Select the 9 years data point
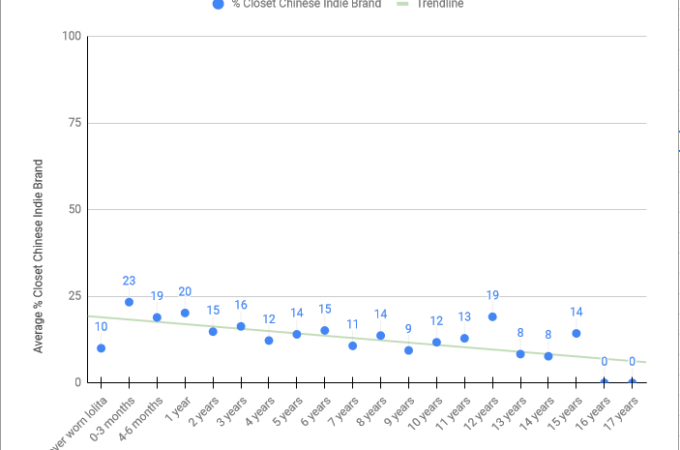 408,350
